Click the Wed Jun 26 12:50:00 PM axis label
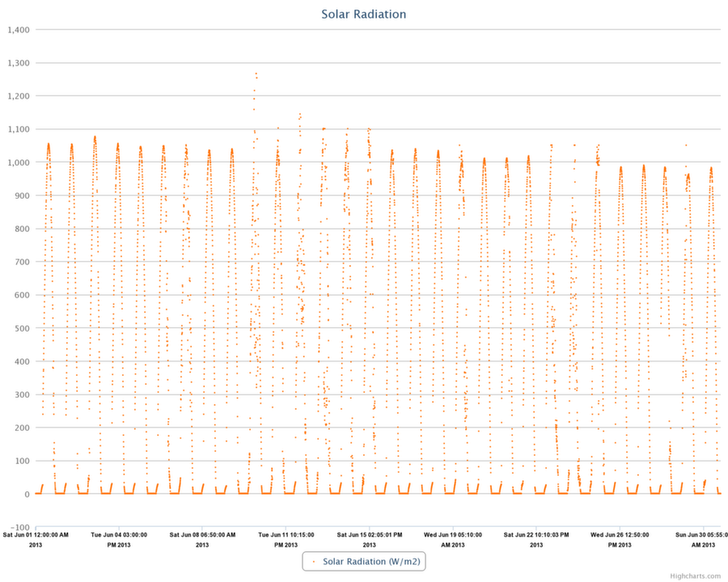 pyautogui.click(x=620, y=540)
